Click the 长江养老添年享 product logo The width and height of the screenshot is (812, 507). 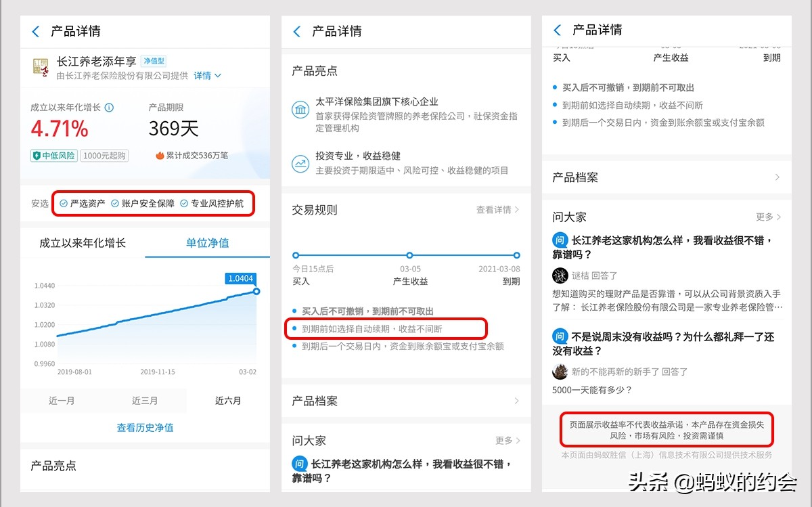tap(39, 68)
